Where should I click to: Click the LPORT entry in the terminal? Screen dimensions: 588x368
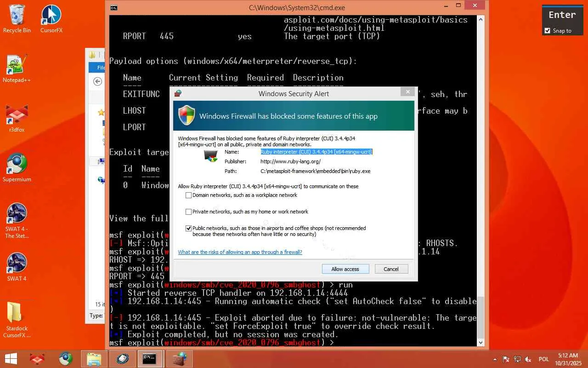pos(134,127)
